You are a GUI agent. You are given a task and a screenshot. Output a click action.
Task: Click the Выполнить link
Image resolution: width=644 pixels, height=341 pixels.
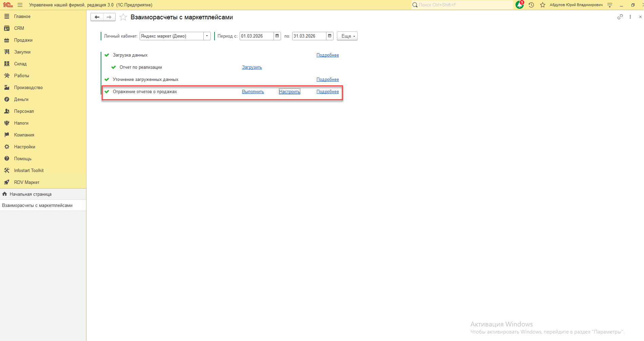coord(253,92)
